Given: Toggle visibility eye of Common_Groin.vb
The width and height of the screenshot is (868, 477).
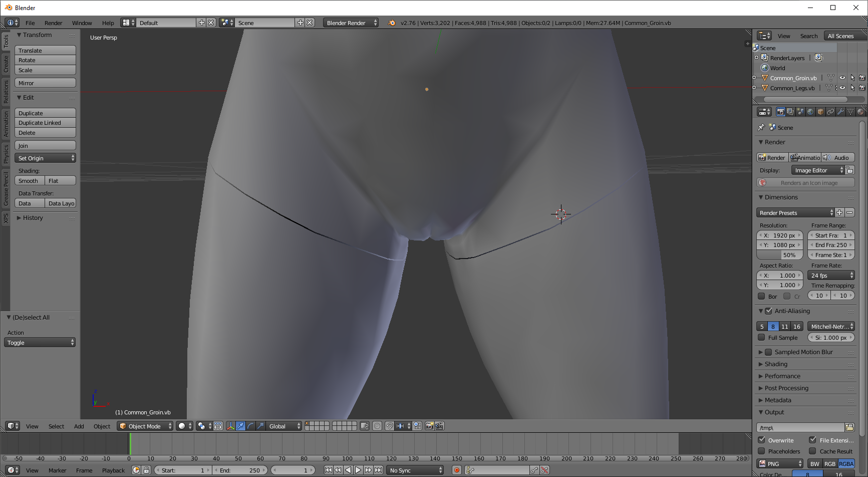Looking at the screenshot, I should pos(842,78).
